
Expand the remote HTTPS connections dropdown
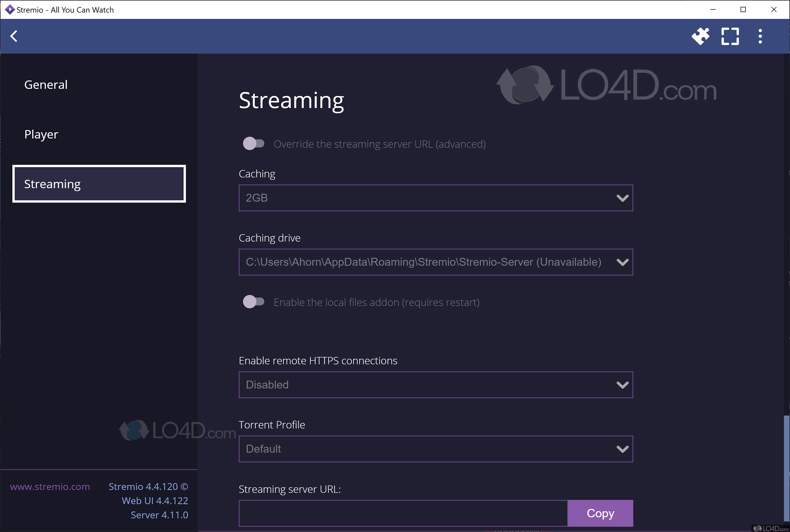click(435, 385)
